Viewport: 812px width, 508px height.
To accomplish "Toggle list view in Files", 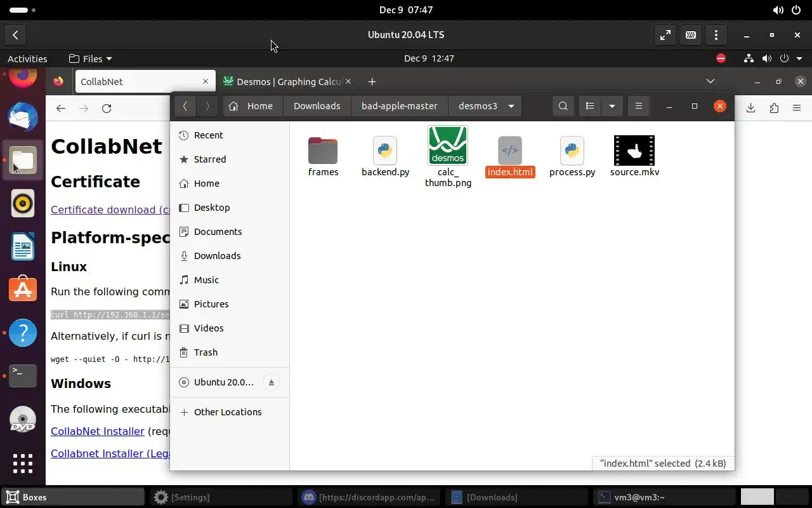I will [x=590, y=106].
